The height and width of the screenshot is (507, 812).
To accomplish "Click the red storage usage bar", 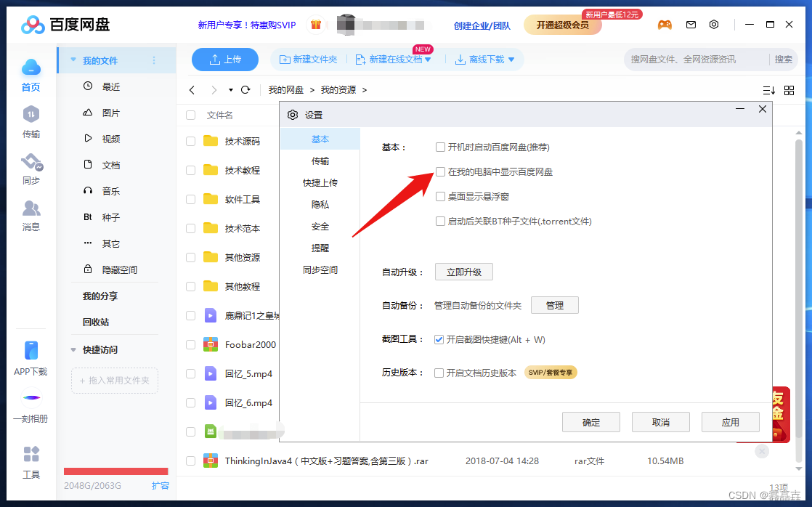I will (116, 471).
